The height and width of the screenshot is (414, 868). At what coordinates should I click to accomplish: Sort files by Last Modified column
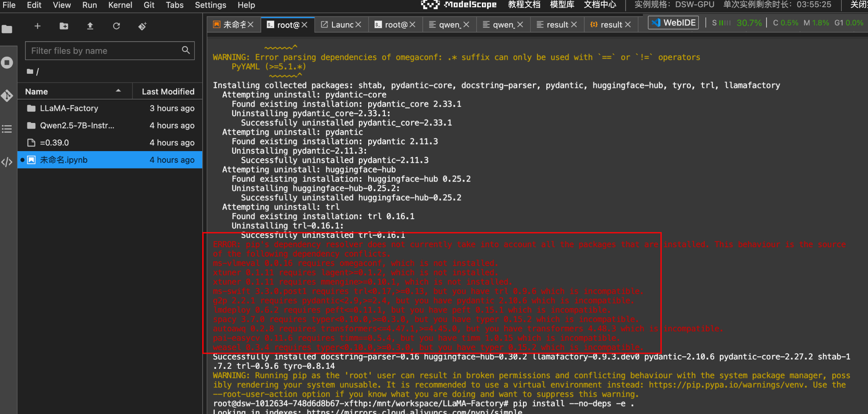(168, 91)
